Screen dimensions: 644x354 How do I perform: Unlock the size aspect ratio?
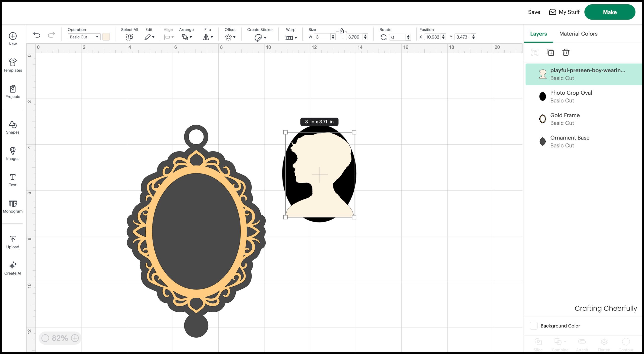(x=342, y=31)
